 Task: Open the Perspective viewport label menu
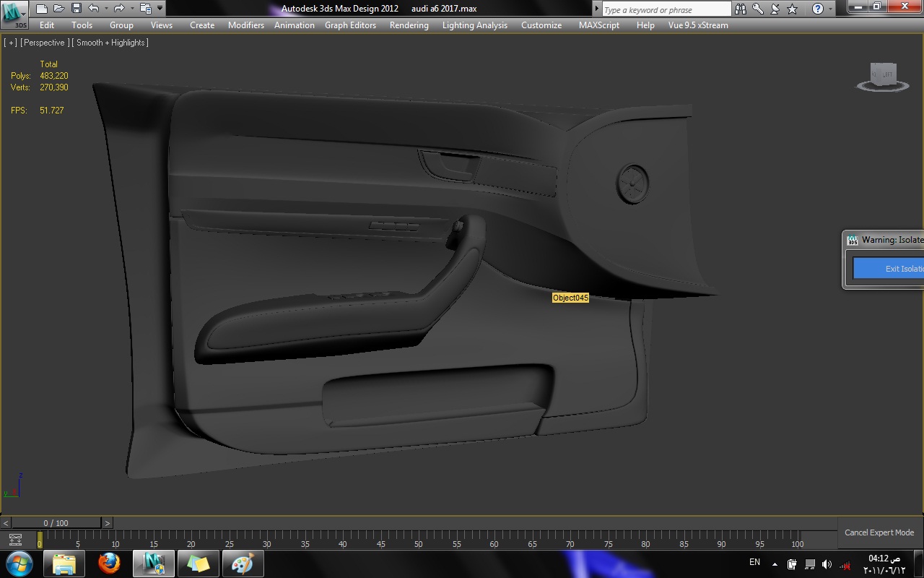[x=44, y=43]
